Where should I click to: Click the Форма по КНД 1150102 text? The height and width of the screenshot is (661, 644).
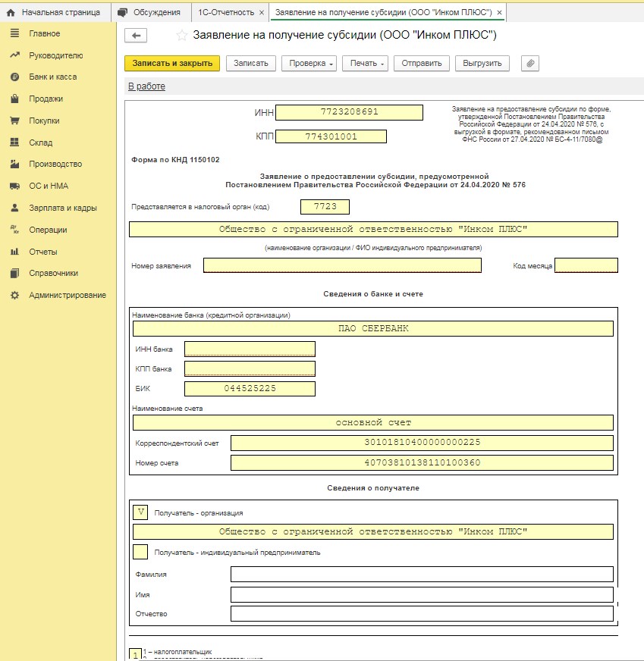click(175, 160)
